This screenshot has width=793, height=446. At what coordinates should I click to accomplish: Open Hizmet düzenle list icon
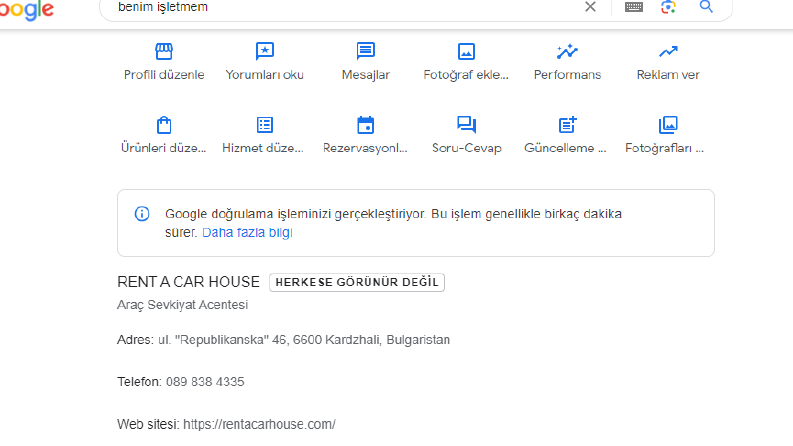[x=265, y=125]
